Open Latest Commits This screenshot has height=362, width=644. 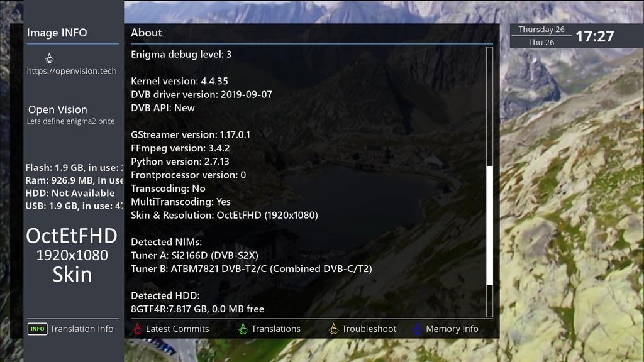click(x=177, y=329)
